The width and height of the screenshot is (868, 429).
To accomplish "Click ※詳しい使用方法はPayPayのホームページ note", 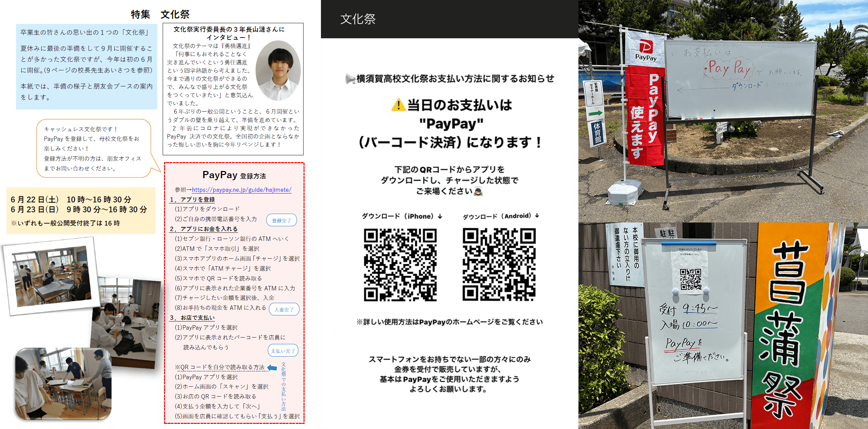I will point(450,322).
